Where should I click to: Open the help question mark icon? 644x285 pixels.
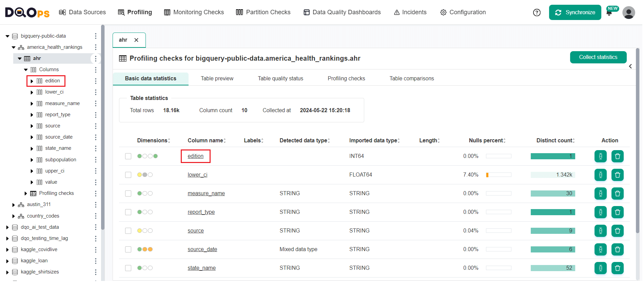click(x=537, y=13)
